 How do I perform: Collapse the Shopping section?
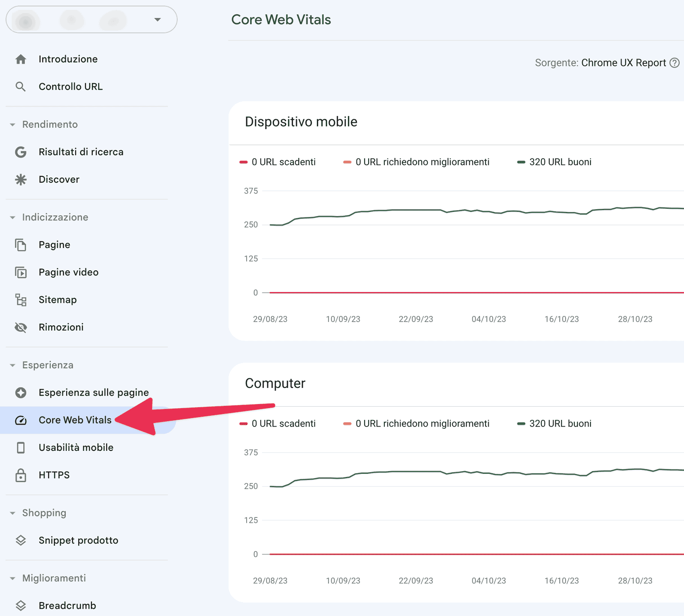(x=13, y=513)
